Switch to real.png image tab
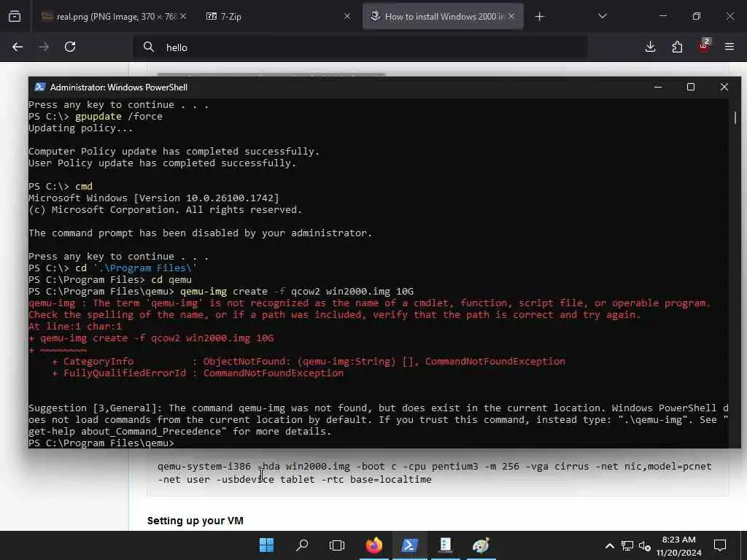747x560 pixels. click(113, 17)
